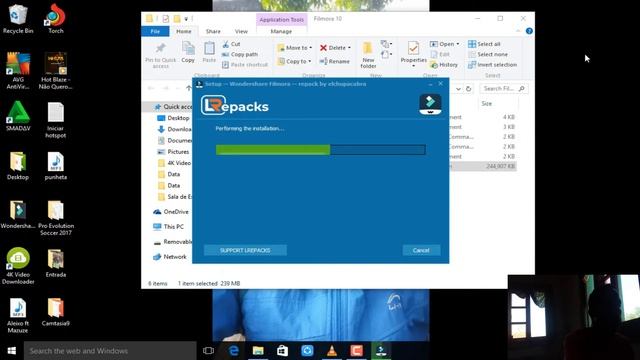This screenshot has width=640, height=360.
Task: Open Pro Evolution Soccer 2017 folder icon
Action: click(56, 218)
